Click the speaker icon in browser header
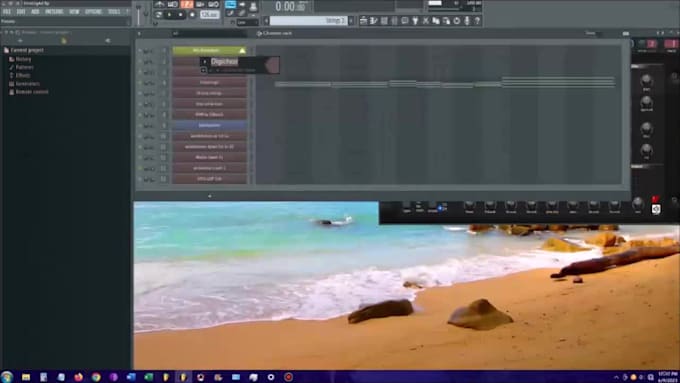 click(x=108, y=41)
